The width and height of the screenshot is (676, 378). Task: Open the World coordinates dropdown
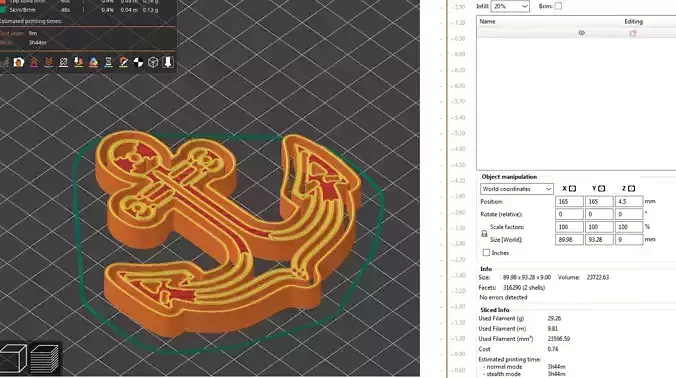(x=516, y=189)
